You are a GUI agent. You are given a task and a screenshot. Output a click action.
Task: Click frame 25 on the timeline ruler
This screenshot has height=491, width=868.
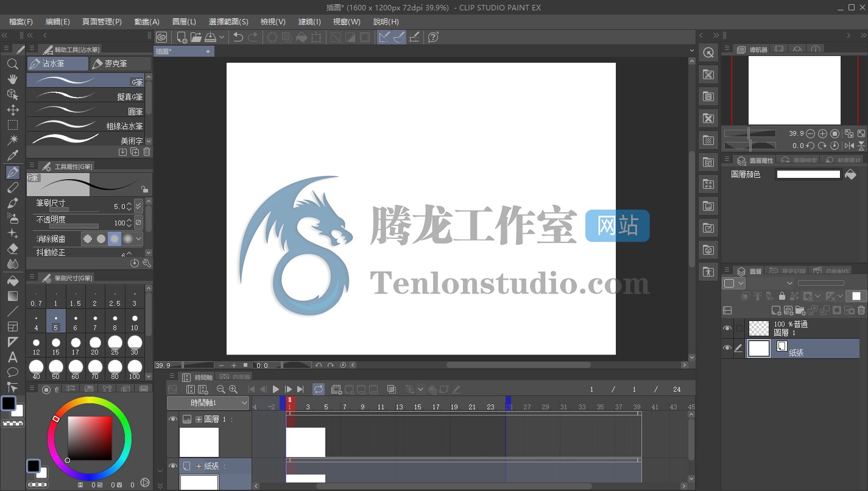coord(509,407)
